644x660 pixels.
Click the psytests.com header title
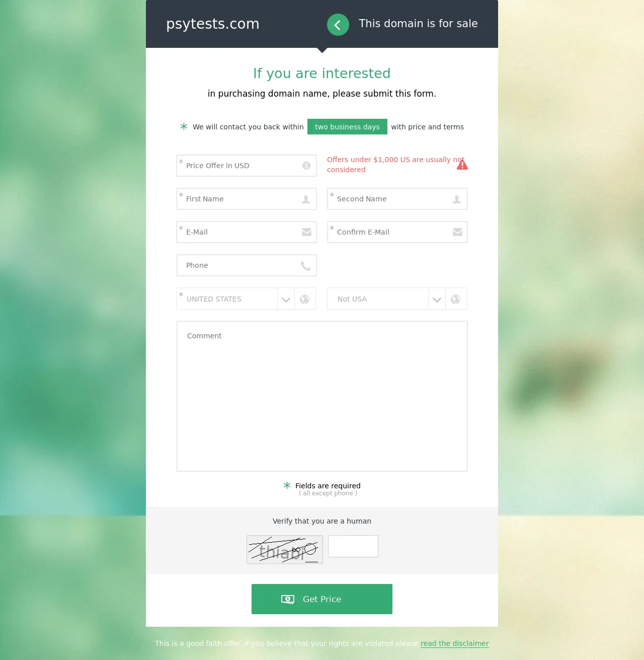[x=213, y=24]
